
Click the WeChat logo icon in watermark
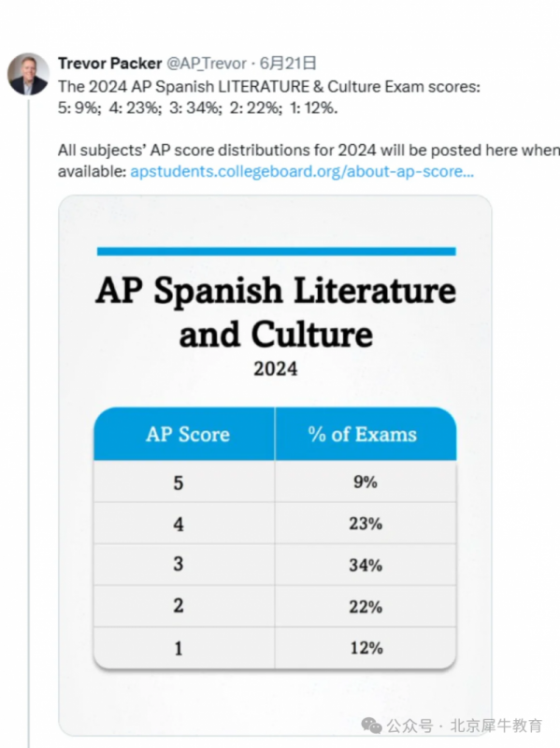(371, 726)
